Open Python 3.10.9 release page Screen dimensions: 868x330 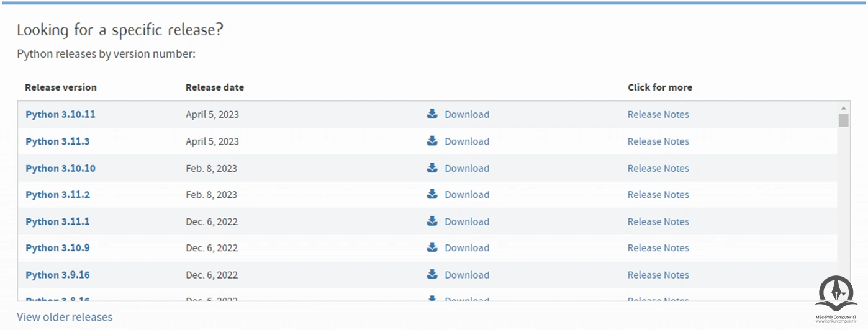pyautogui.click(x=57, y=248)
